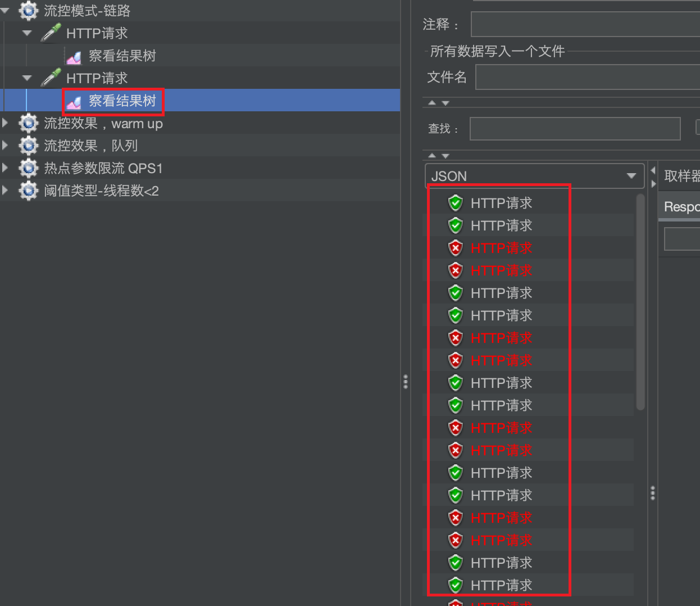Click up arrow of divider below 查找 field
Screen dimensions: 700x606
[432, 155]
